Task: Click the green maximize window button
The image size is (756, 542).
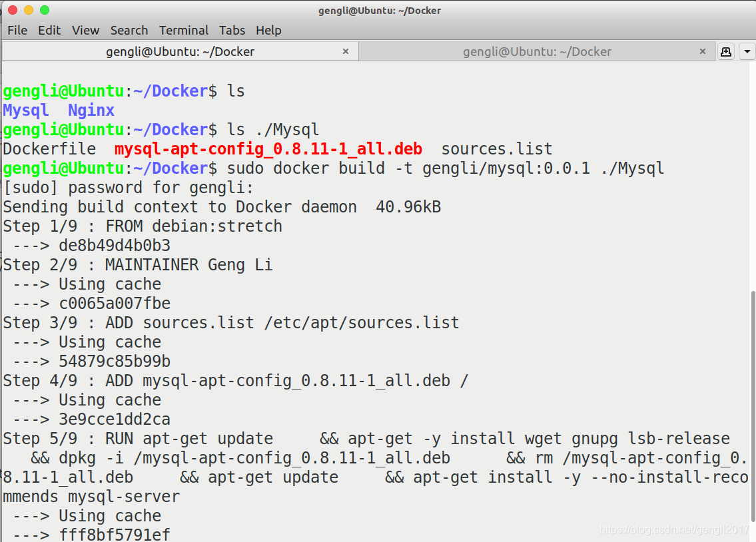Action: click(x=45, y=10)
